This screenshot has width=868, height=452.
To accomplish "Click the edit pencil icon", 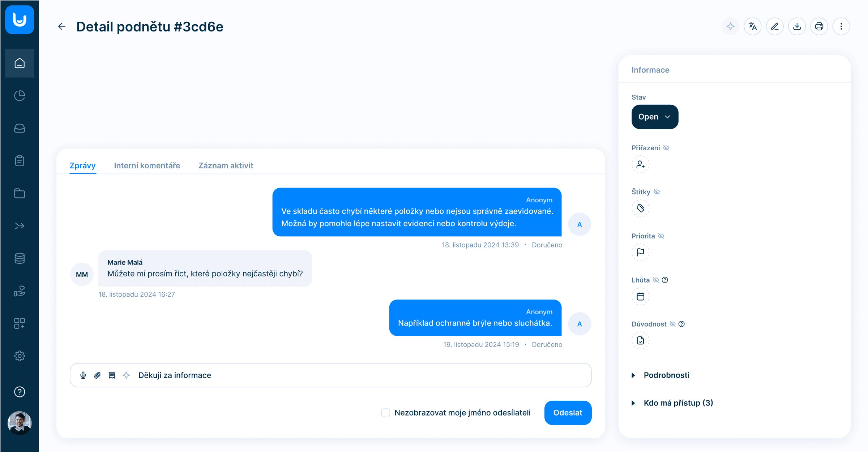I will (775, 26).
